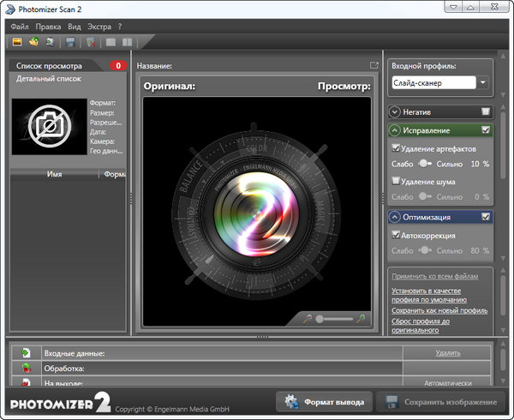Click the Оригинал: heading

[169, 87]
